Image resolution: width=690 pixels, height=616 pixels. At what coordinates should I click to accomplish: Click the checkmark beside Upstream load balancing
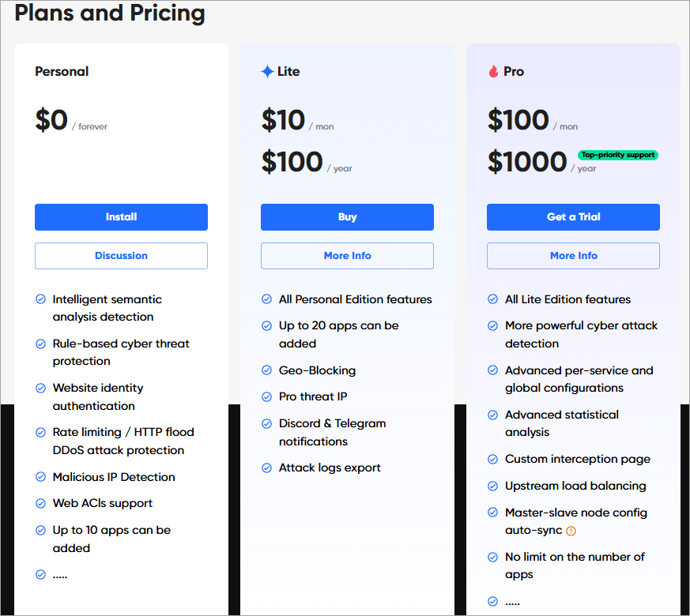tap(492, 486)
